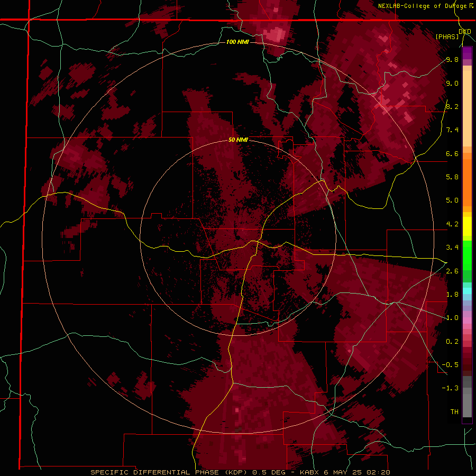Click the -1.3 scale value
476x476 pixels.
click(x=450, y=388)
